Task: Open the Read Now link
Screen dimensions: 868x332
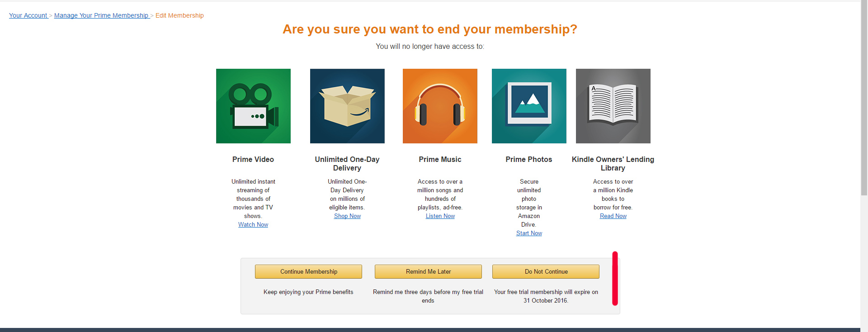Action: tap(613, 216)
